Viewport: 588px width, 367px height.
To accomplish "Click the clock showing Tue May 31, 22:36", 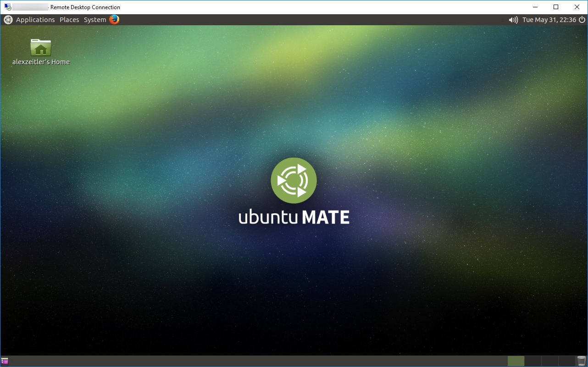I will click(x=549, y=20).
